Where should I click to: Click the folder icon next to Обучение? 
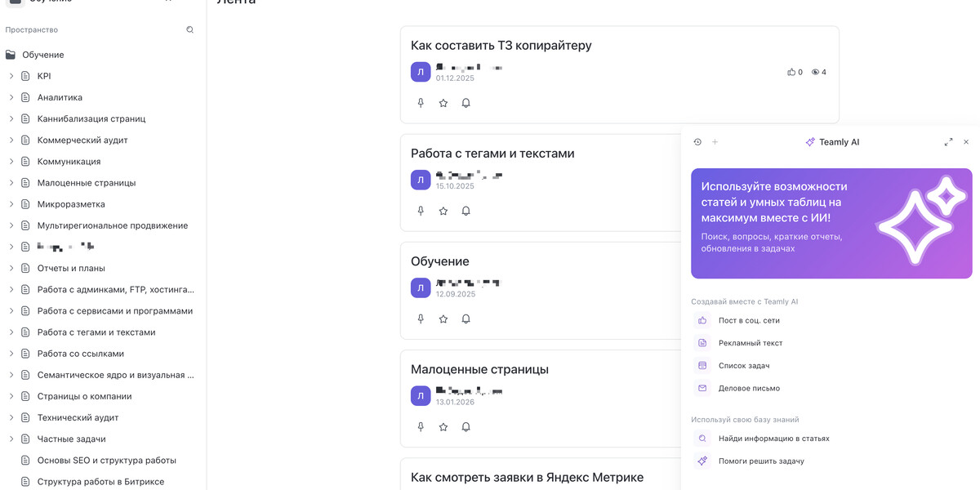(11, 55)
